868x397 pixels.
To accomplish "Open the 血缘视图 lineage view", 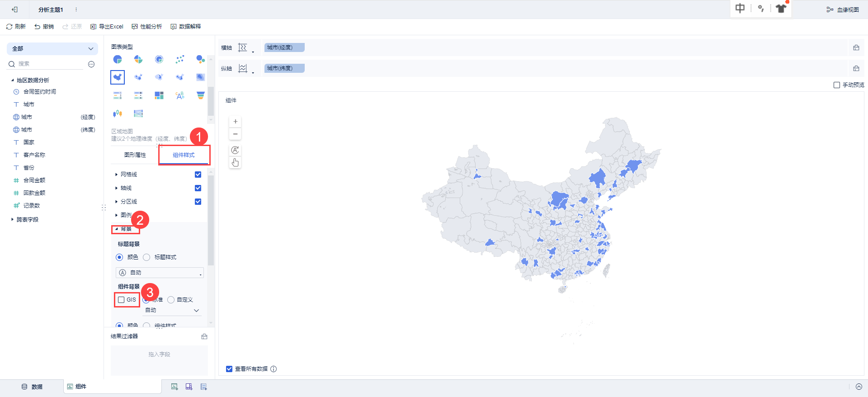I will (x=843, y=9).
